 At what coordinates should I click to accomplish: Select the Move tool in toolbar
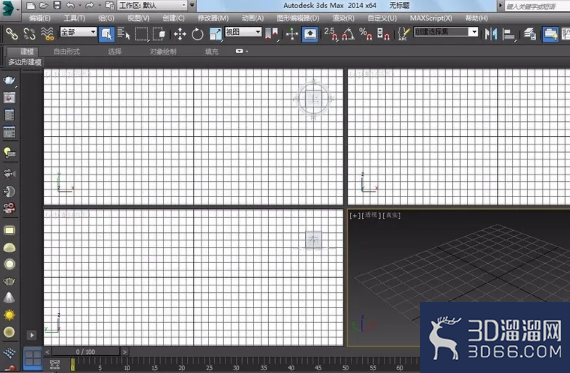pyautogui.click(x=180, y=35)
